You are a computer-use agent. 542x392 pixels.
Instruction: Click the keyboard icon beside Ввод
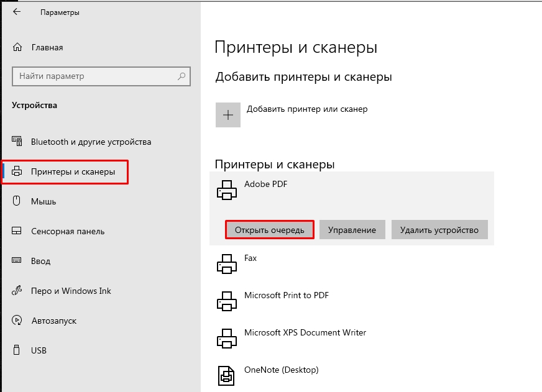(x=17, y=260)
